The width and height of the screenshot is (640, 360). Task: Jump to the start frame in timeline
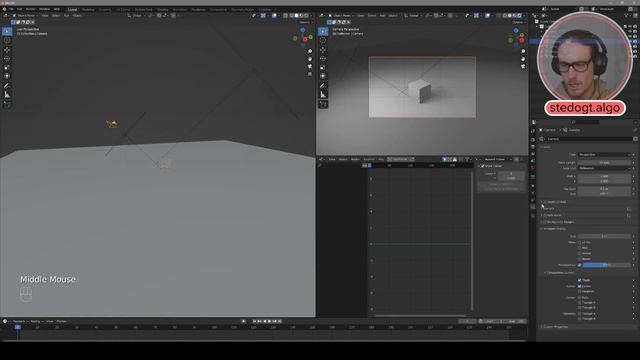click(255, 321)
